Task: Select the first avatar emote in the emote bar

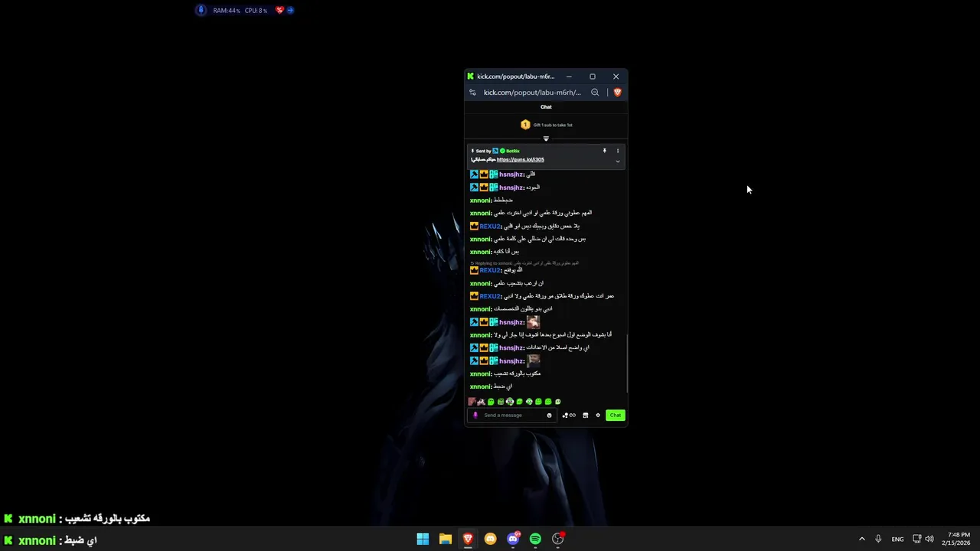Action: pos(472,402)
